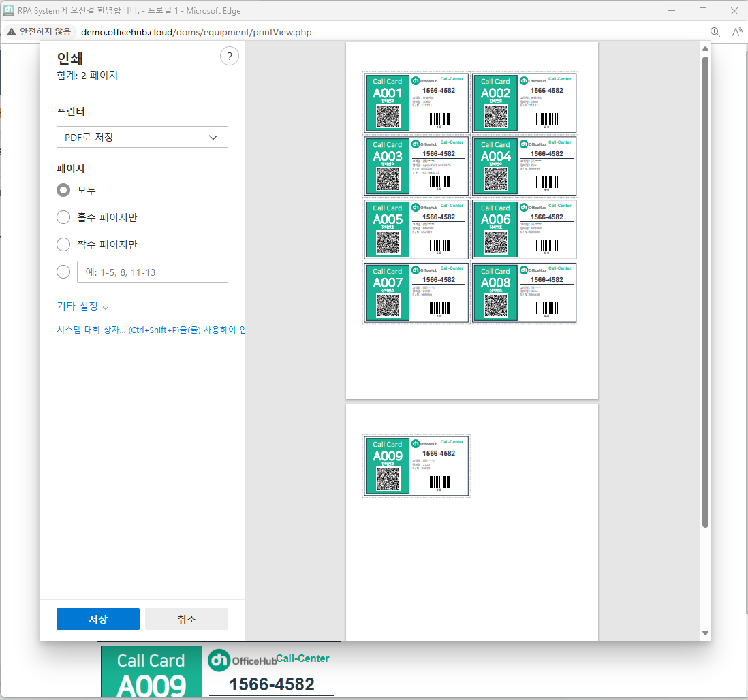Click the address bar URL

[x=196, y=32]
